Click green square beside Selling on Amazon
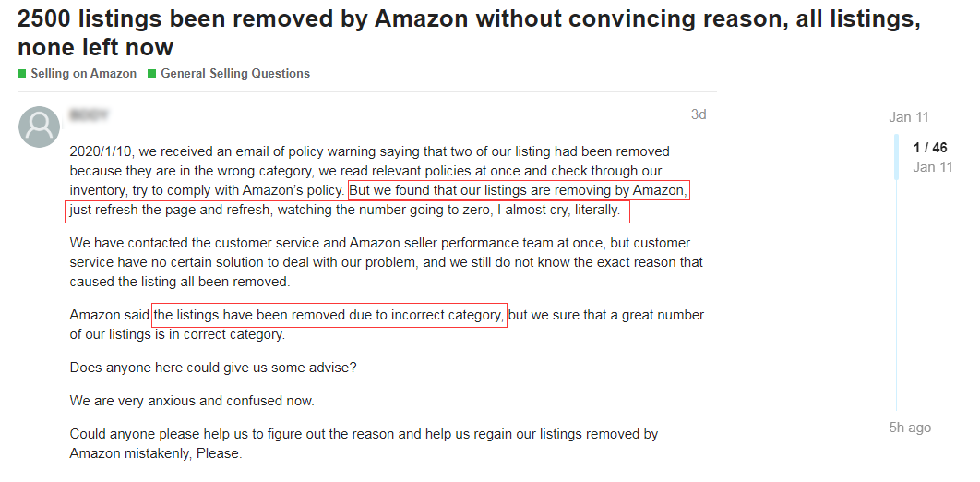The height and width of the screenshot is (482, 980). point(22,74)
